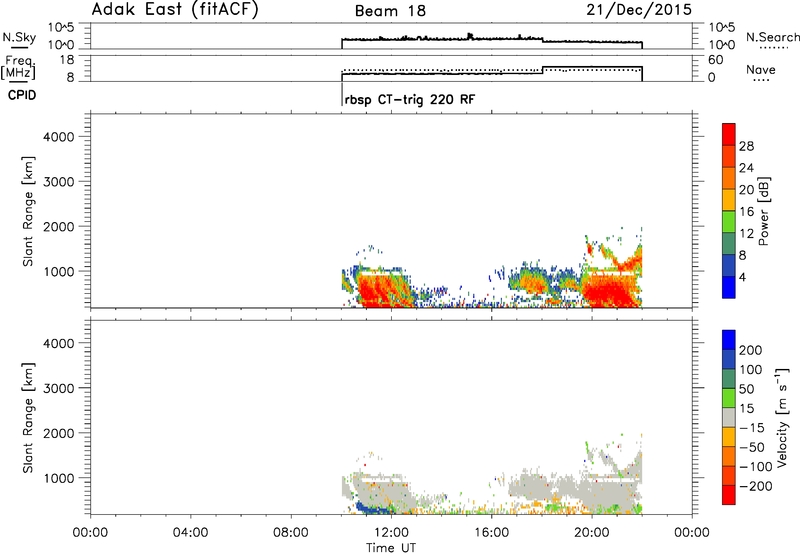Click the 'Velocity [m s-1]' colorbar label

click(781, 417)
